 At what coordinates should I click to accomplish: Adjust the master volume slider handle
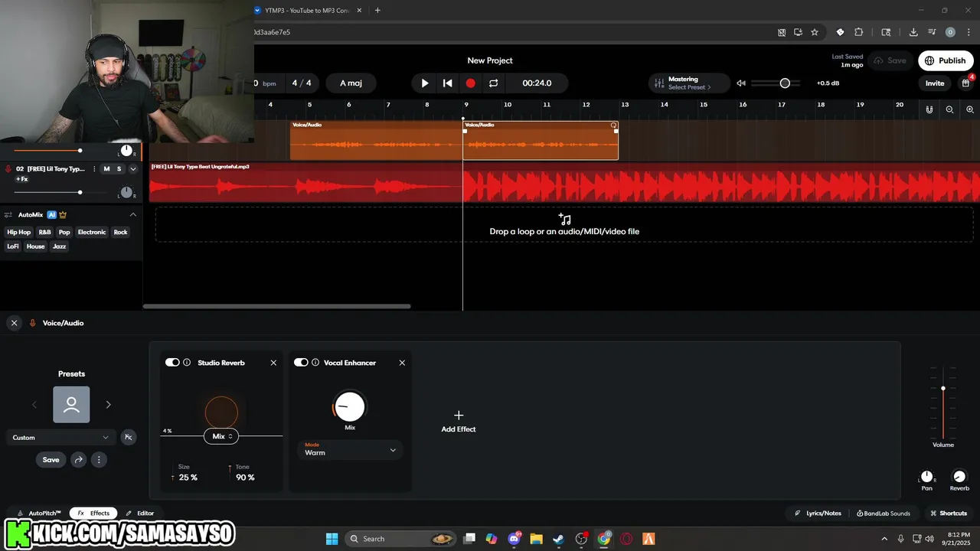pyautogui.click(x=785, y=83)
